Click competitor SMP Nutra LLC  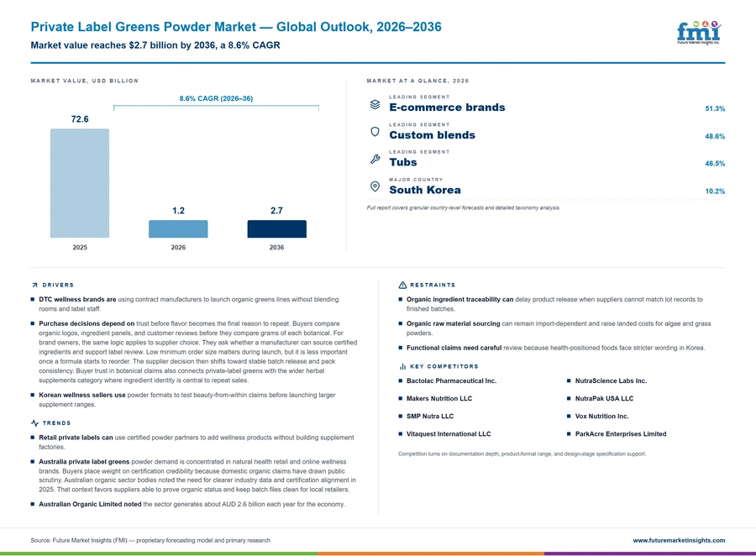430,417
